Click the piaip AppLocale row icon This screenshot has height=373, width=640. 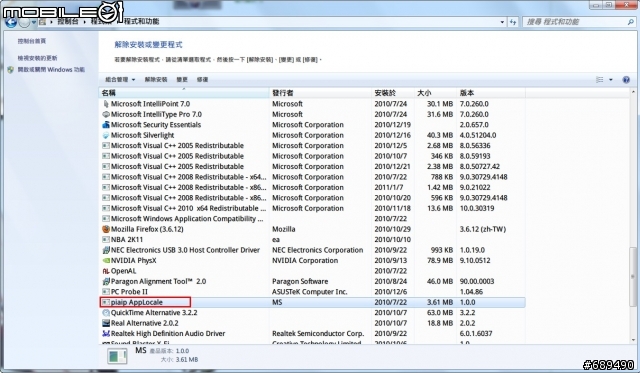point(106,302)
